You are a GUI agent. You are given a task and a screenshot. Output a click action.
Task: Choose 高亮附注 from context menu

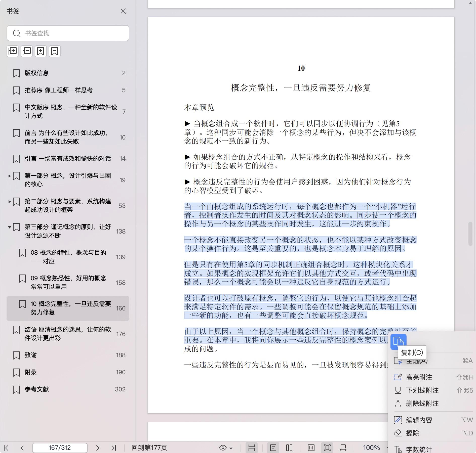click(419, 377)
